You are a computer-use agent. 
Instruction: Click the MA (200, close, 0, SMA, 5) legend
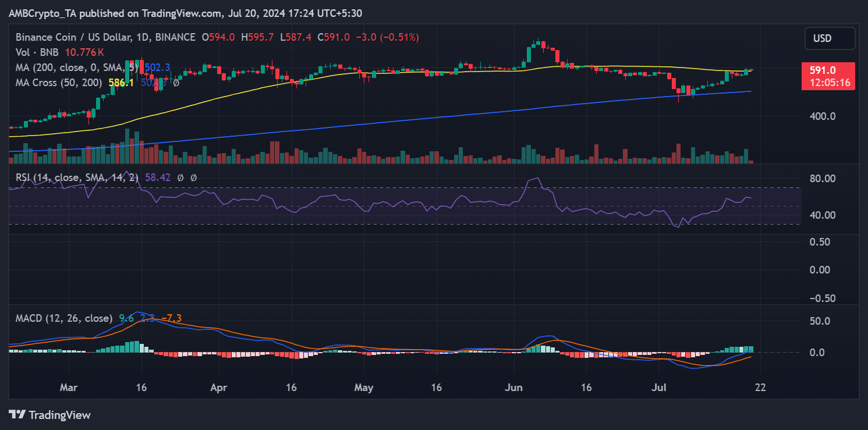pyautogui.click(x=78, y=67)
